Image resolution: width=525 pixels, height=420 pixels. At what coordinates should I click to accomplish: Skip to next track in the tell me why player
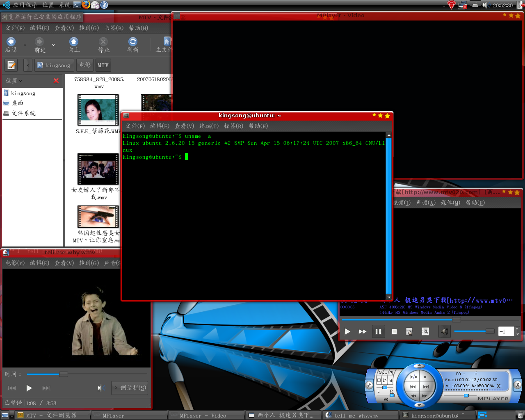tap(46, 388)
